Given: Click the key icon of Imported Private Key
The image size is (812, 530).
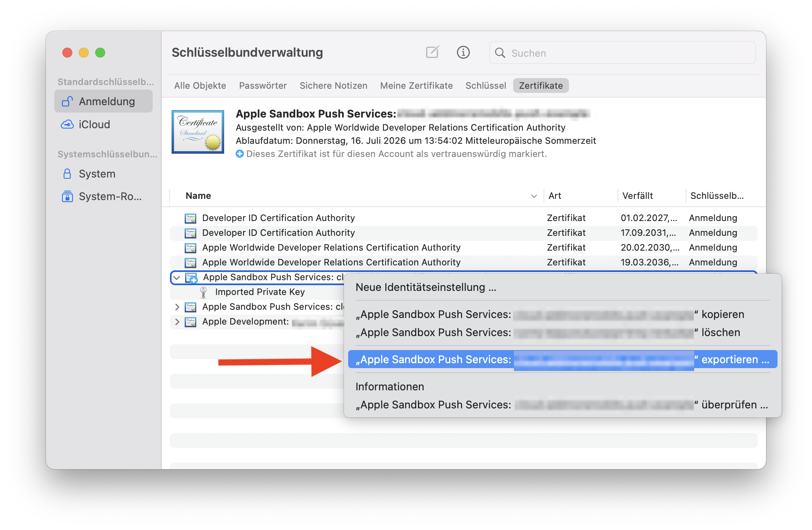Looking at the screenshot, I should [x=203, y=292].
